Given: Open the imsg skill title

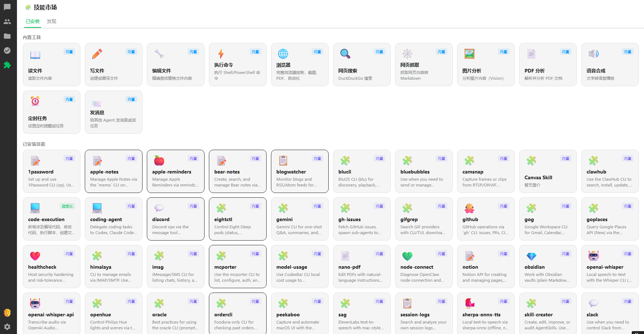Looking at the screenshot, I should click(x=158, y=267).
